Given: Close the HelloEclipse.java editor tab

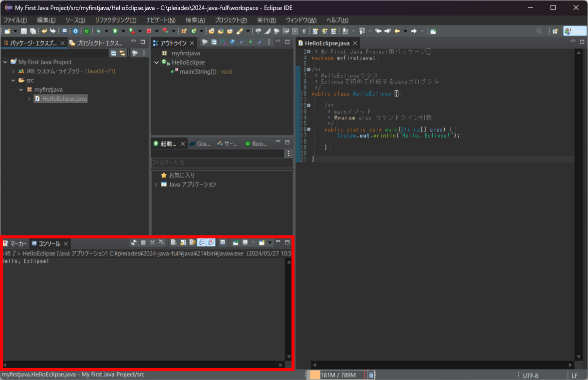Looking at the screenshot, I should pos(355,43).
